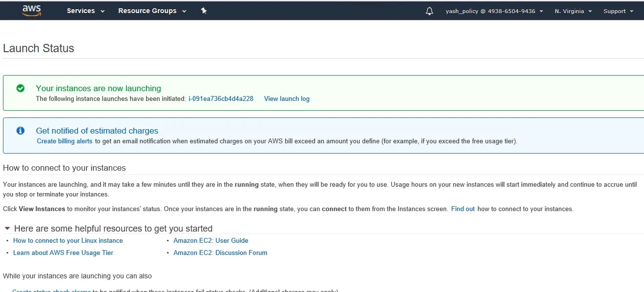Open the Services dropdown menu
This screenshot has width=644, height=292.
pyautogui.click(x=85, y=11)
